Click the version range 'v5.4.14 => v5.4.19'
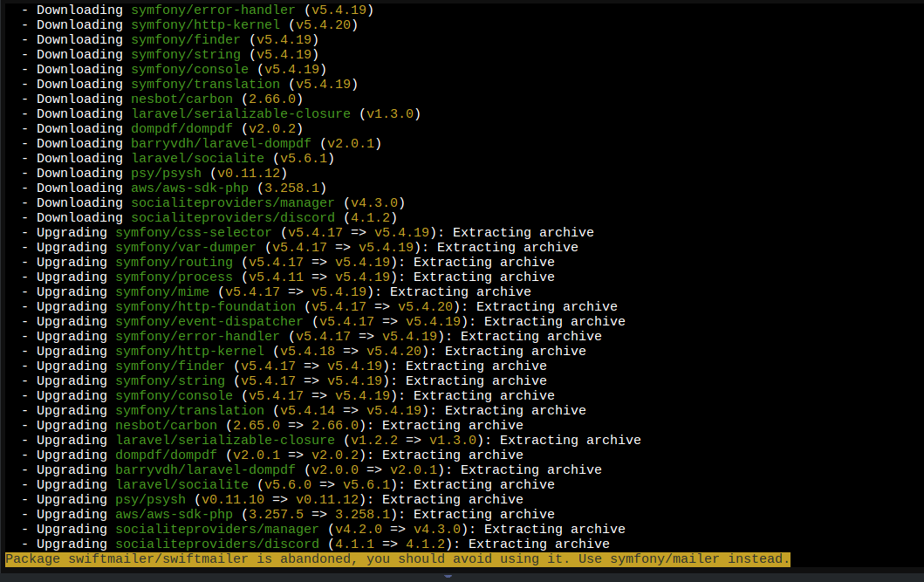Screen dimensions: 924x582 click(x=350, y=411)
